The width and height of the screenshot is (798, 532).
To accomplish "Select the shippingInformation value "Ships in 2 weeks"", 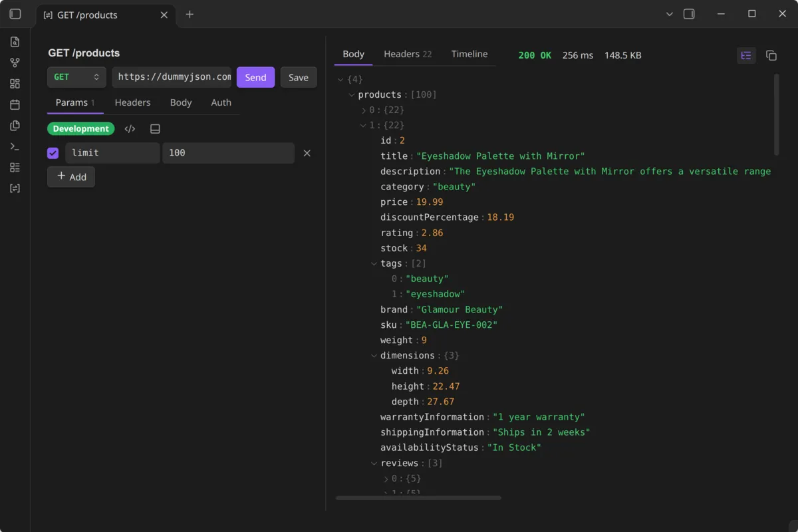I will click(x=541, y=433).
